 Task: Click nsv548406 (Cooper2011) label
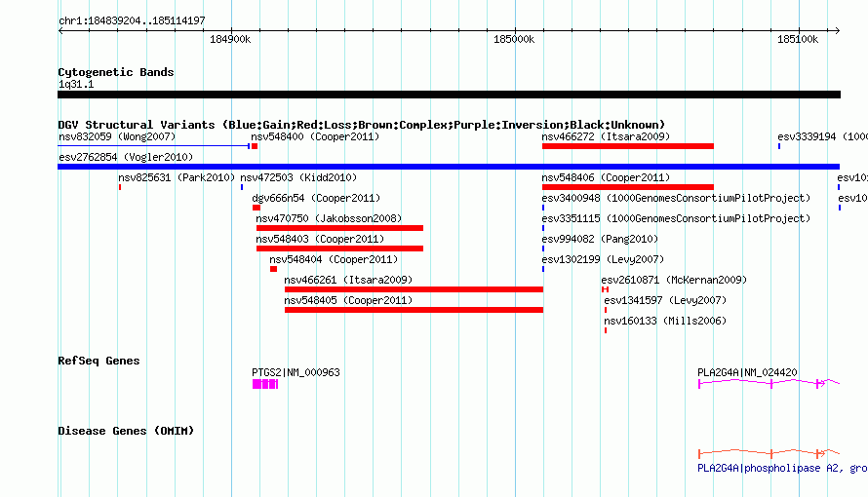point(606,177)
